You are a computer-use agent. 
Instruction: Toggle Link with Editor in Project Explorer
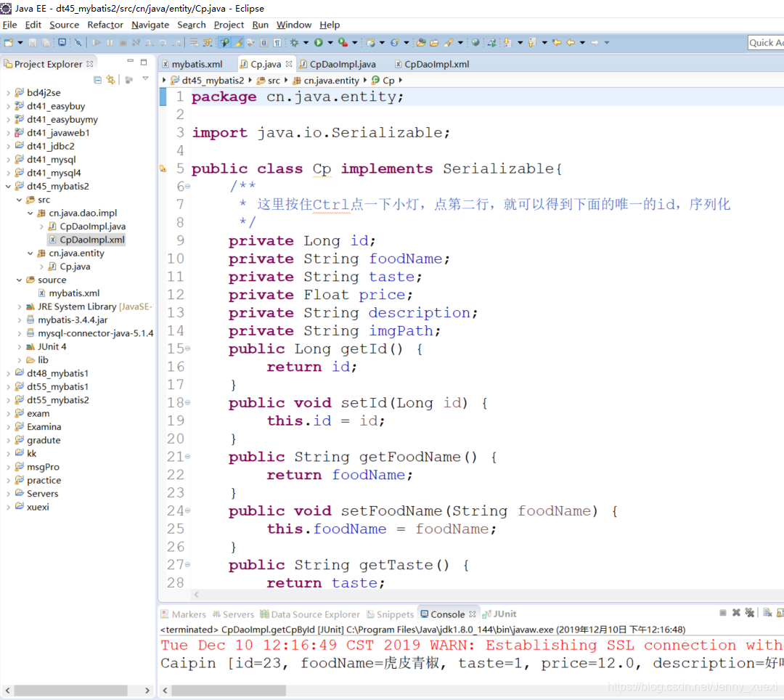(110, 79)
